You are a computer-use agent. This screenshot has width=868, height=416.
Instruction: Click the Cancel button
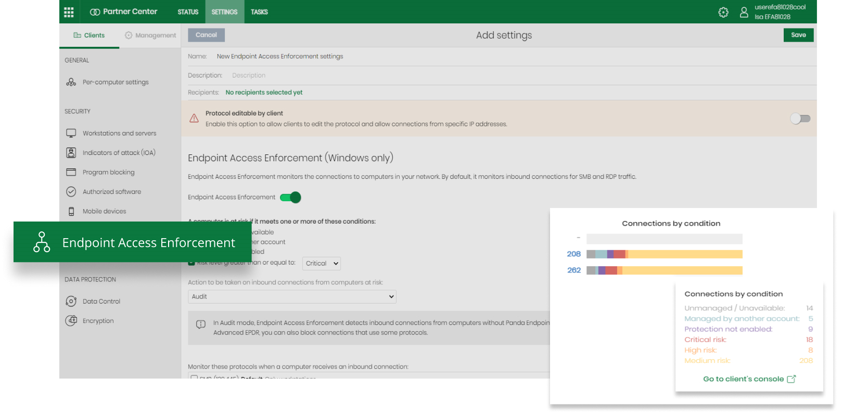coord(206,35)
